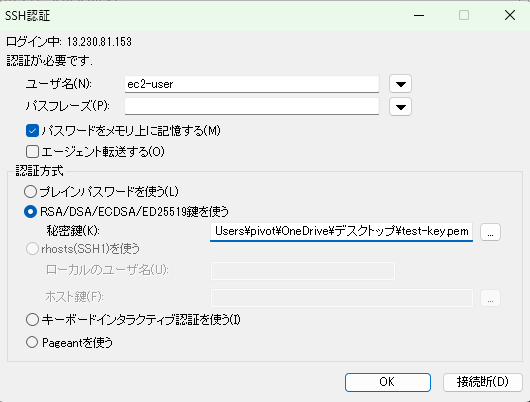Close the SSH authentication window
Image resolution: width=530 pixels, height=402 pixels.
[510, 15]
